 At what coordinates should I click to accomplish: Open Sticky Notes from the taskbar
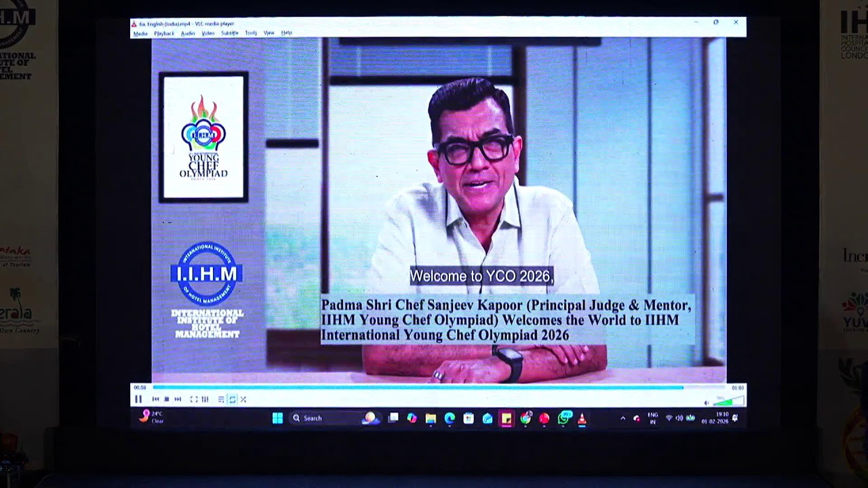coord(507,419)
